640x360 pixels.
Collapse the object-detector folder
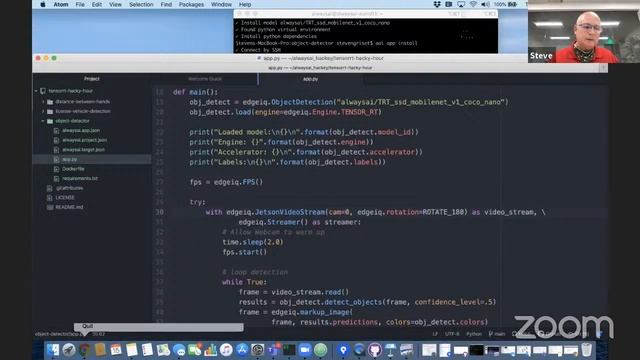pyautogui.click(x=43, y=121)
